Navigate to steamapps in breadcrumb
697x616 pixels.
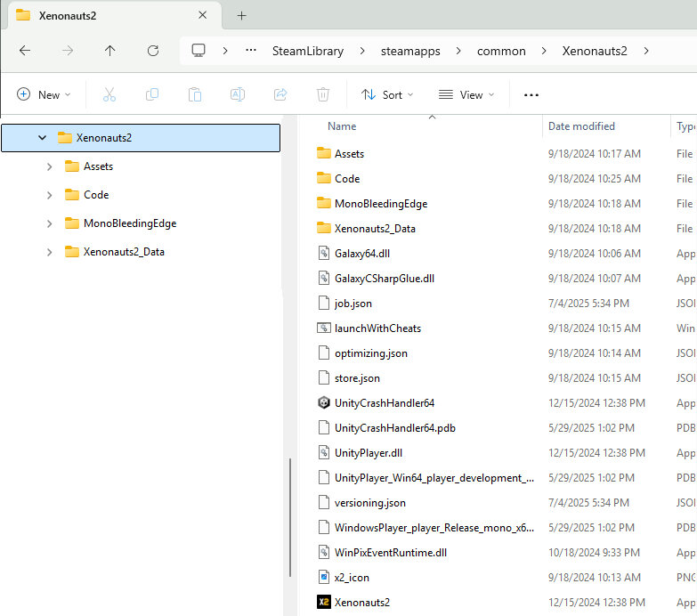pyautogui.click(x=410, y=51)
